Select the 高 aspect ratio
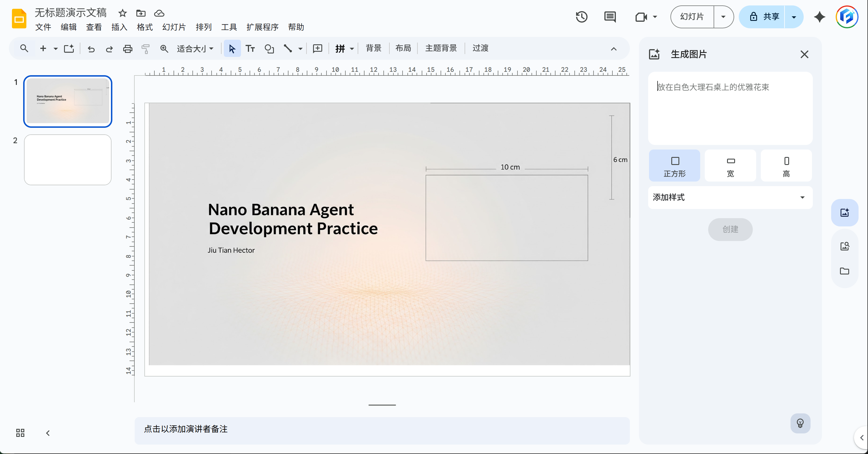 click(x=786, y=166)
